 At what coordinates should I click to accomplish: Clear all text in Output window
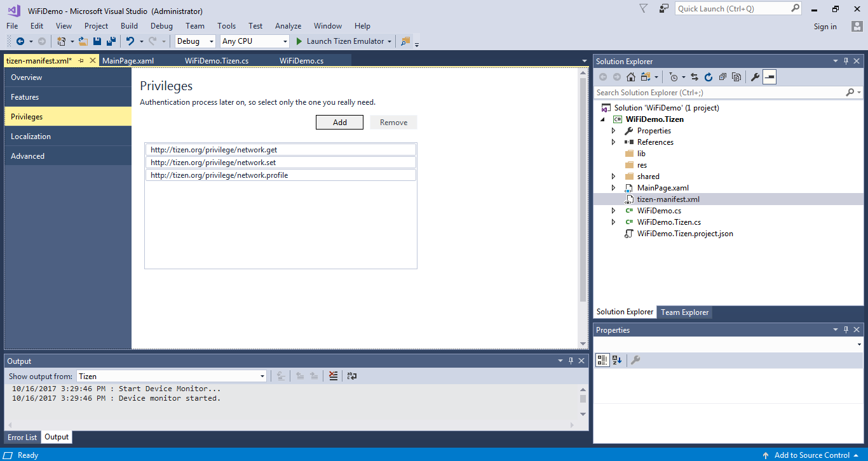point(334,376)
